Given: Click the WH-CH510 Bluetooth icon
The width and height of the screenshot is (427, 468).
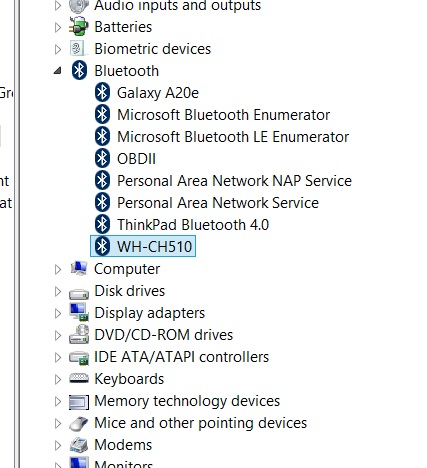Looking at the screenshot, I should pos(102,247).
